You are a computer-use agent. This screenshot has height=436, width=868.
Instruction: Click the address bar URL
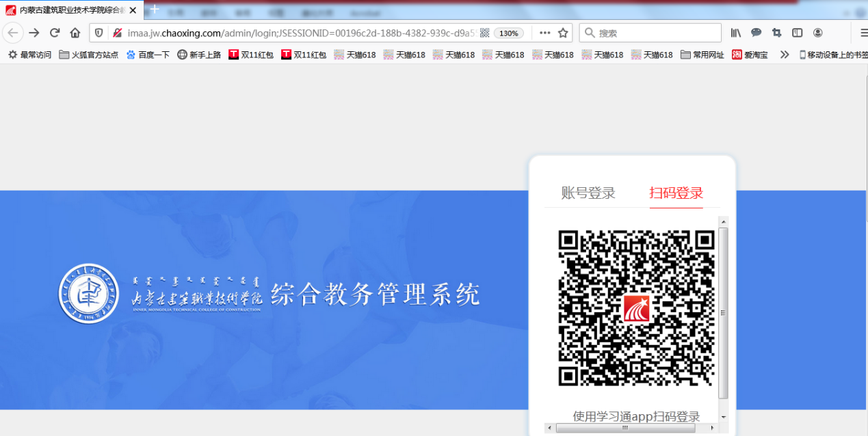(301, 33)
